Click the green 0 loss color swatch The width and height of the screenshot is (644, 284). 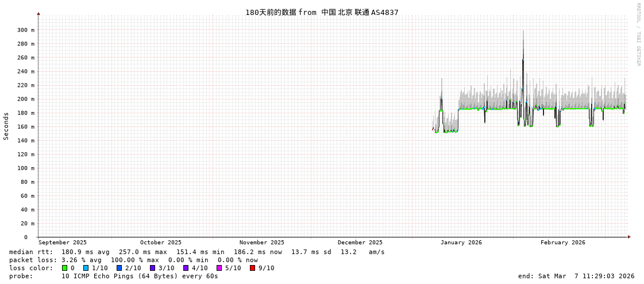coord(65,268)
